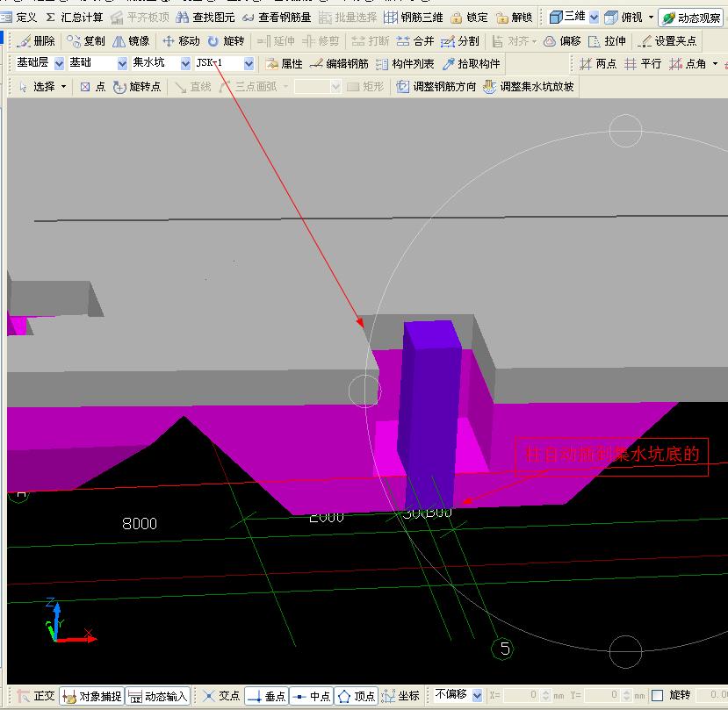Expand the 基础层 floor dropdown
The width and height of the screenshot is (728, 710).
click(x=59, y=63)
